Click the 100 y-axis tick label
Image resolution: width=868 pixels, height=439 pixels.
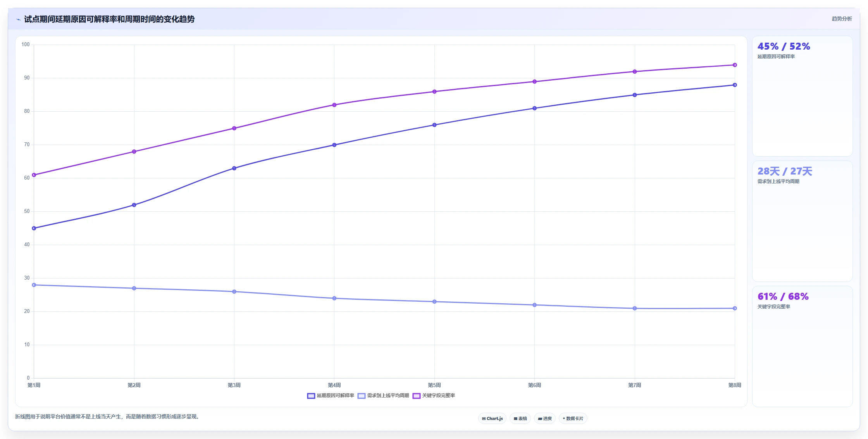pyautogui.click(x=26, y=45)
